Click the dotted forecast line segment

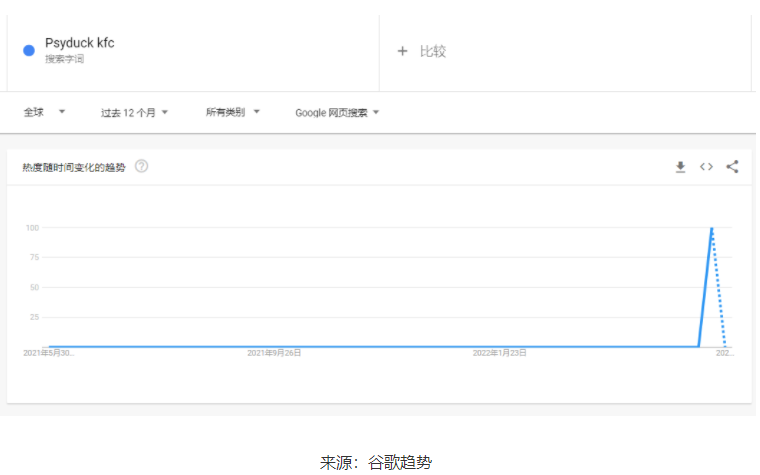coord(719,287)
